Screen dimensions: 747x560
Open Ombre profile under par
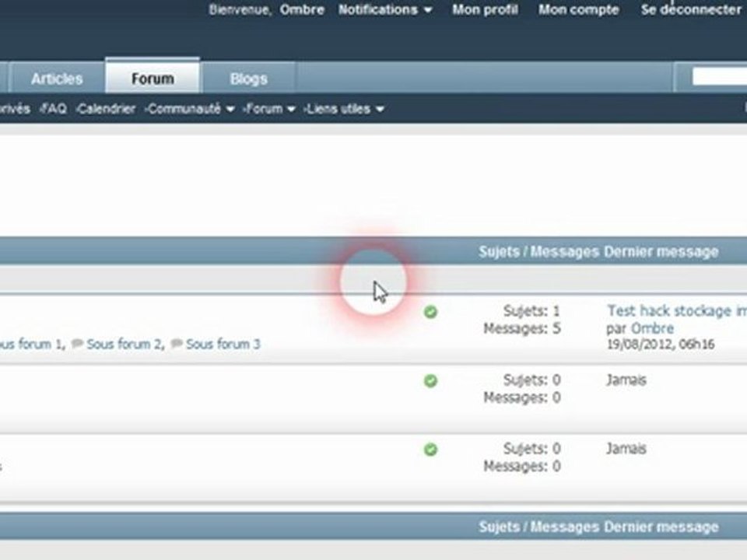(652, 328)
